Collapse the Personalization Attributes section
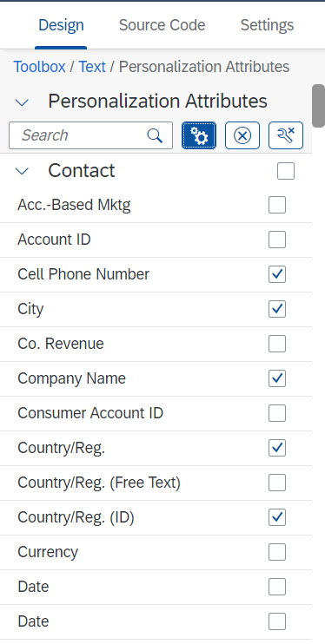 tap(22, 102)
